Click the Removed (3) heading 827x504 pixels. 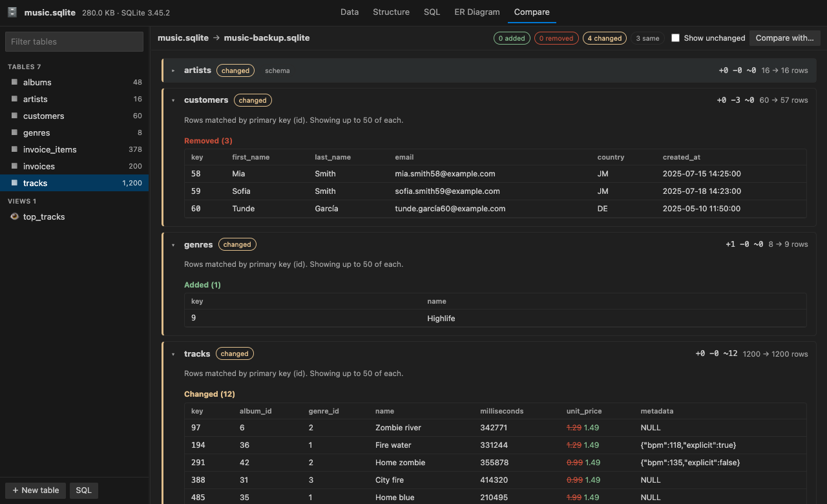pyautogui.click(x=208, y=141)
